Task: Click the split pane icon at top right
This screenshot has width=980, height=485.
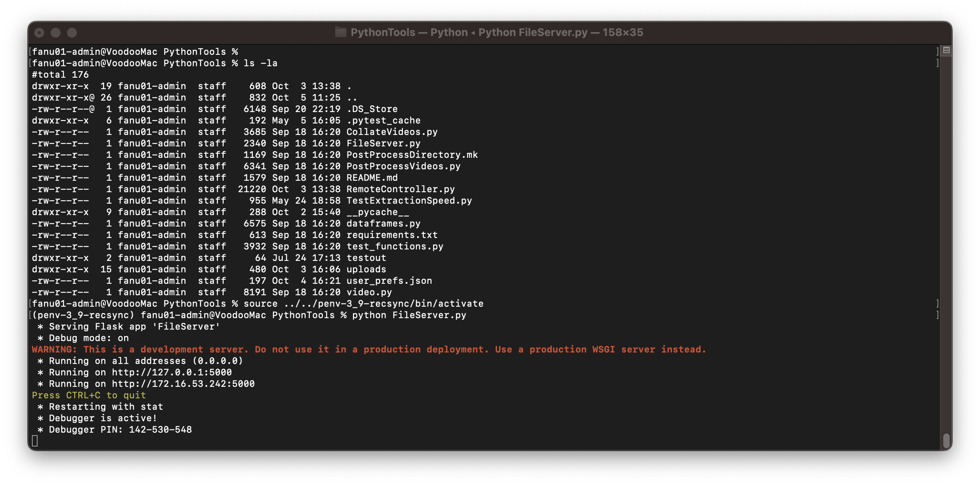Action: pos(946,51)
